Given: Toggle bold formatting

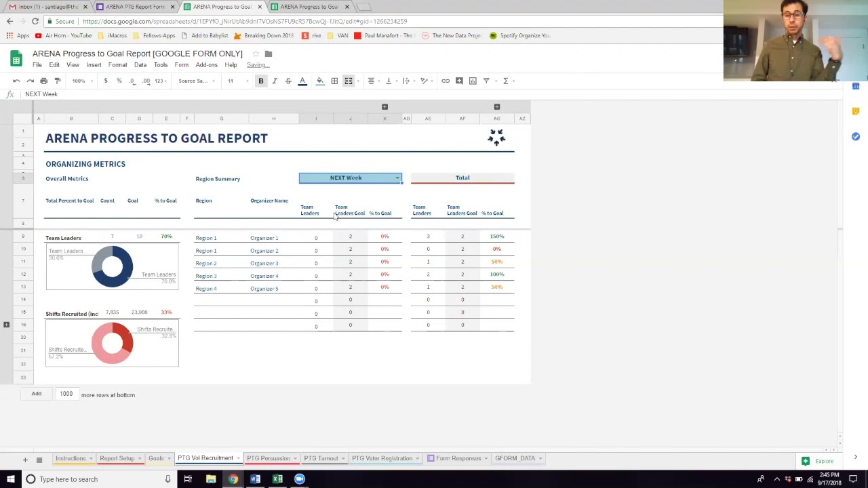Looking at the screenshot, I should click(260, 81).
